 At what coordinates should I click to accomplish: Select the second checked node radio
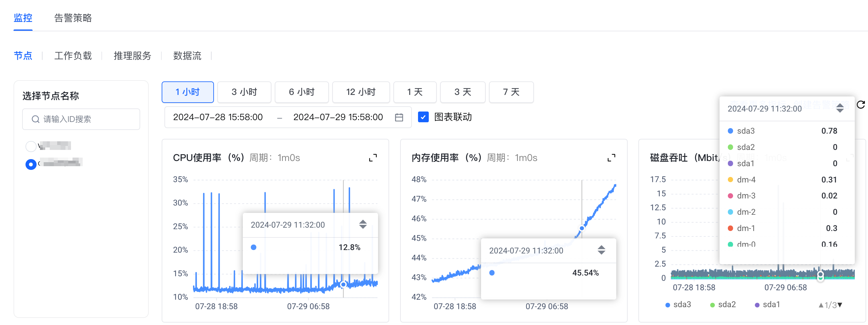point(31,164)
